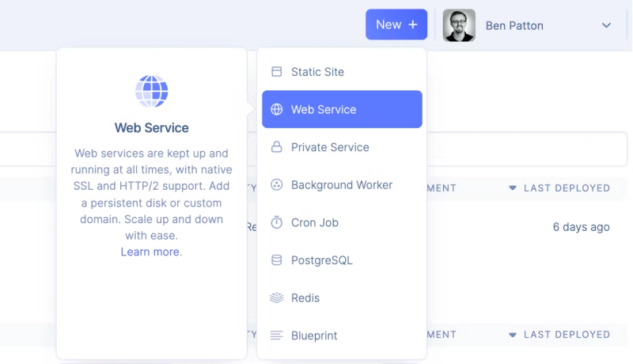Sort by lower Last Deployed column header
The image size is (633, 364).
click(x=566, y=335)
